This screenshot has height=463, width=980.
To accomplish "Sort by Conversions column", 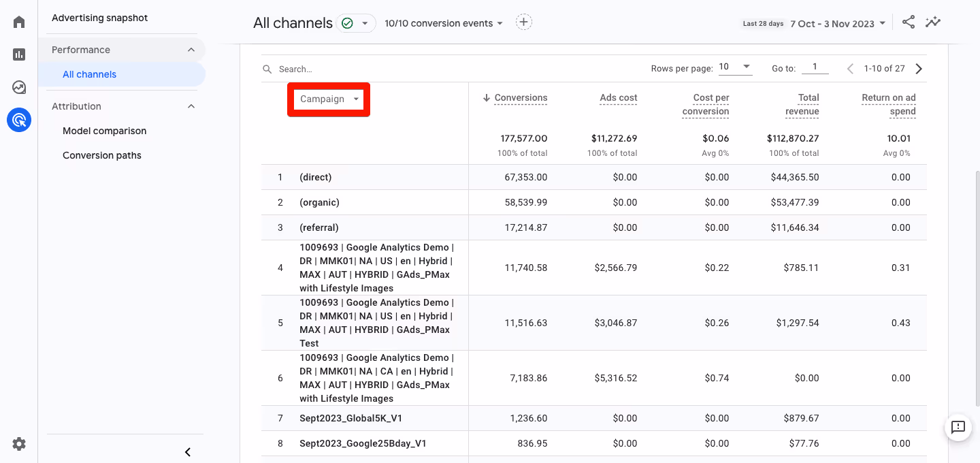I will click(x=521, y=98).
